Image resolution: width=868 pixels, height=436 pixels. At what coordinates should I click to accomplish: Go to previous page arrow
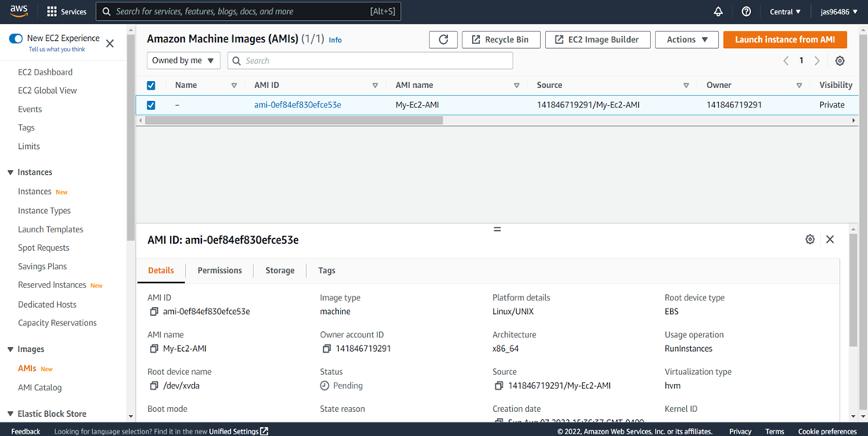[x=785, y=61]
